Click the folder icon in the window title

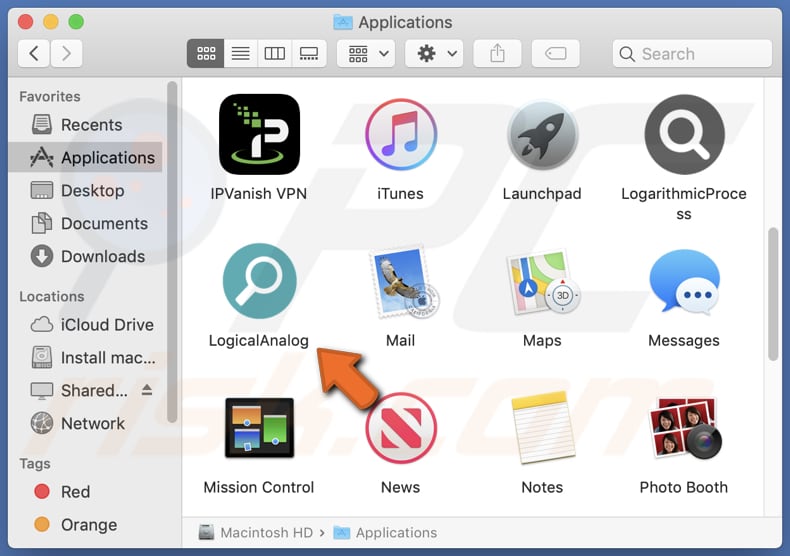click(343, 22)
